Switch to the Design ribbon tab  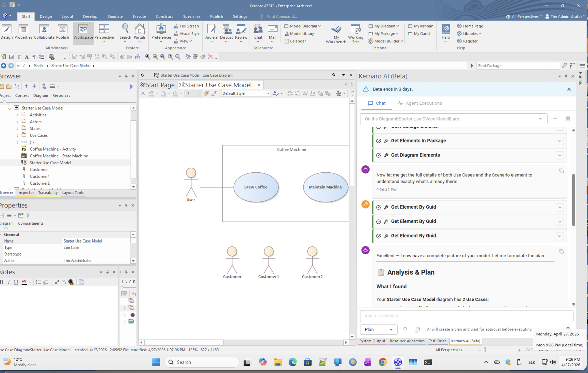46,16
